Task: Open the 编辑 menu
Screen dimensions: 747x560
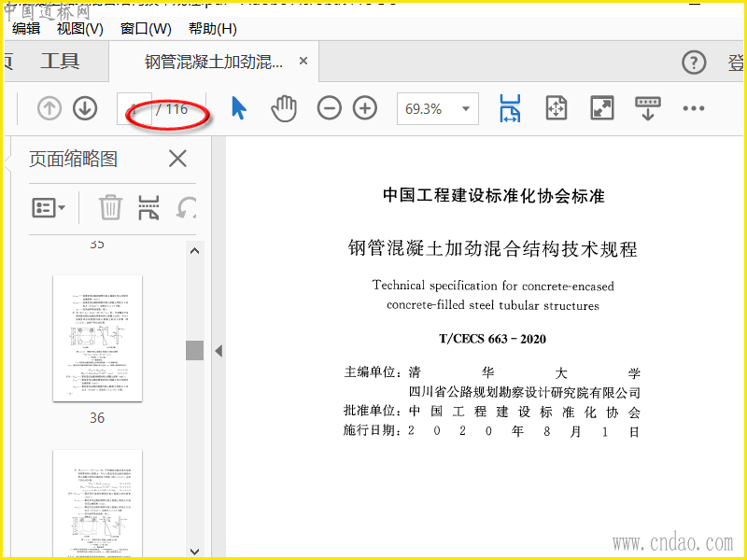Action: (x=26, y=29)
